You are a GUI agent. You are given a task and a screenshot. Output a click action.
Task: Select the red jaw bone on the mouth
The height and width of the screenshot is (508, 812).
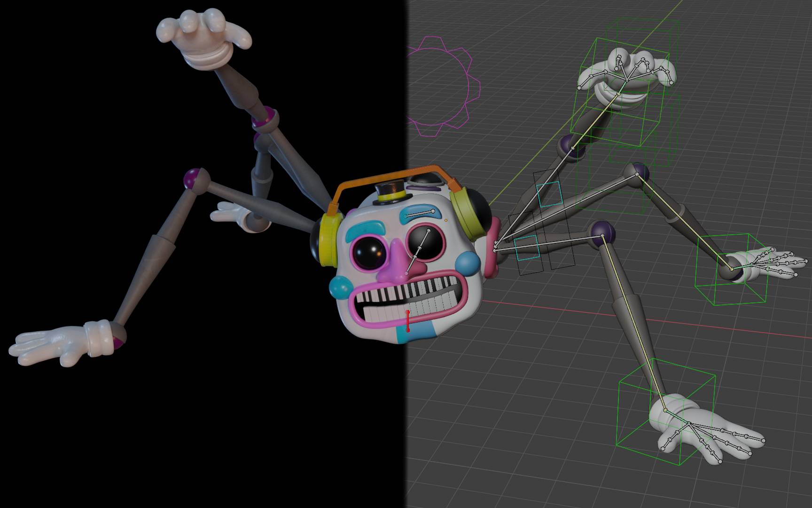pyautogui.click(x=408, y=321)
